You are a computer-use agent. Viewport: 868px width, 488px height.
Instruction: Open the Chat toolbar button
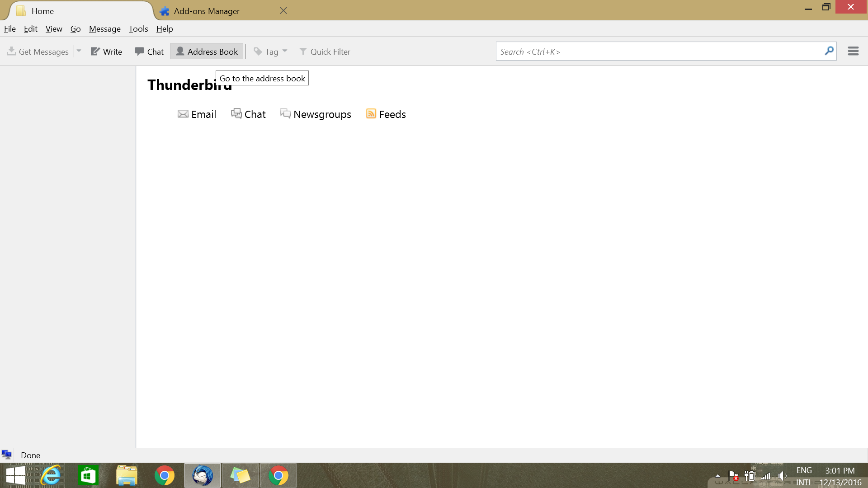[149, 52]
